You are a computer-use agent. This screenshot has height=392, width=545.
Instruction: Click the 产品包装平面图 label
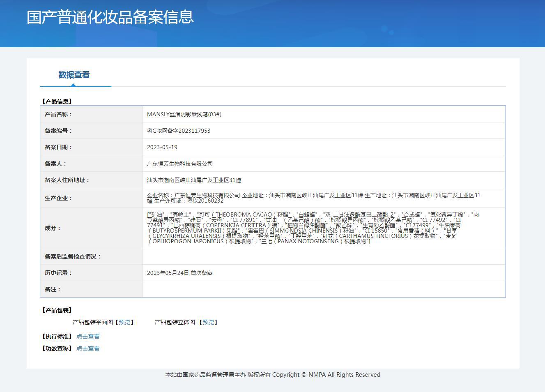[93, 322]
